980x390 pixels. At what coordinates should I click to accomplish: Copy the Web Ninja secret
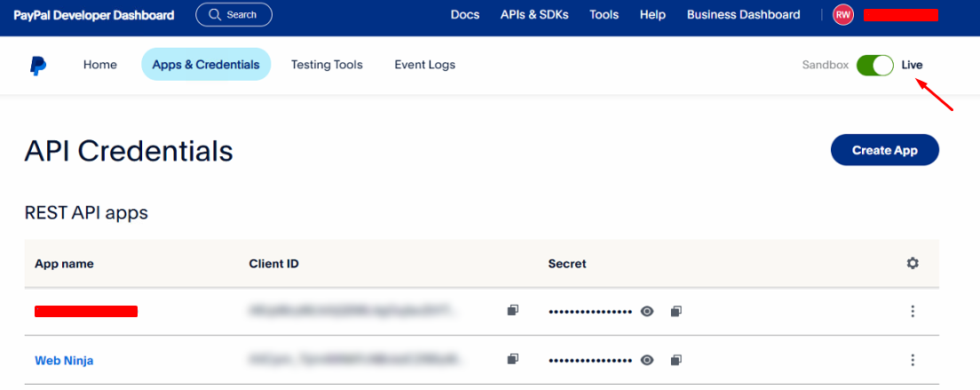(x=676, y=360)
